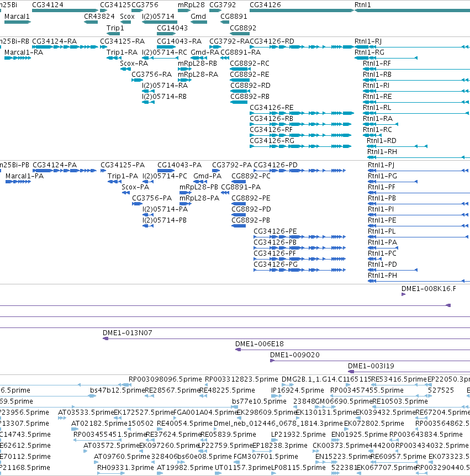Click the CG34126-PF protein label

(x=275, y=253)
